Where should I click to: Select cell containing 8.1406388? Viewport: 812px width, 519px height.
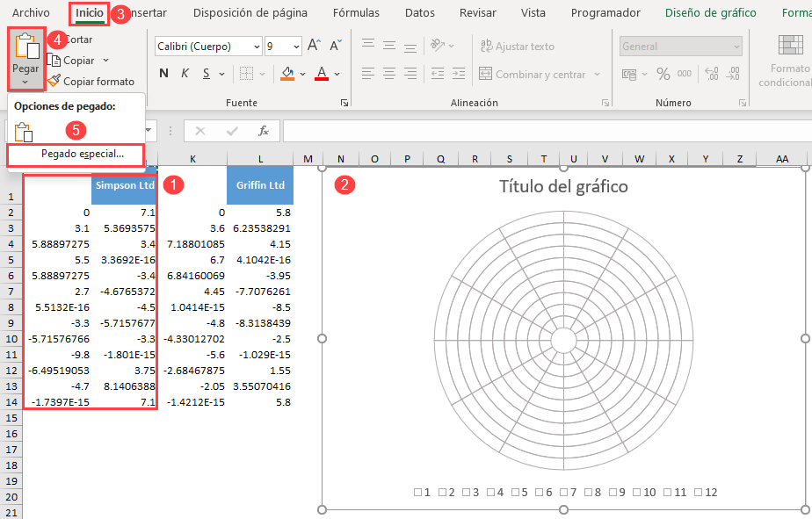coord(124,386)
